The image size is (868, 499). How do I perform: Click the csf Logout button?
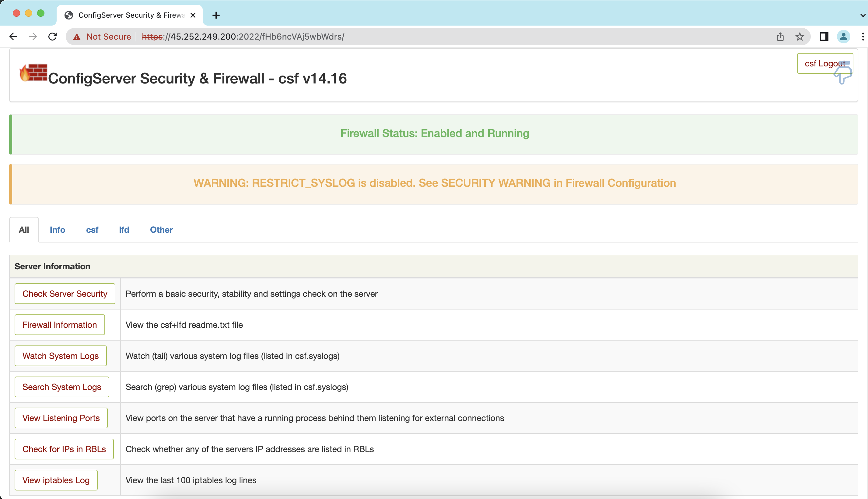tap(825, 63)
